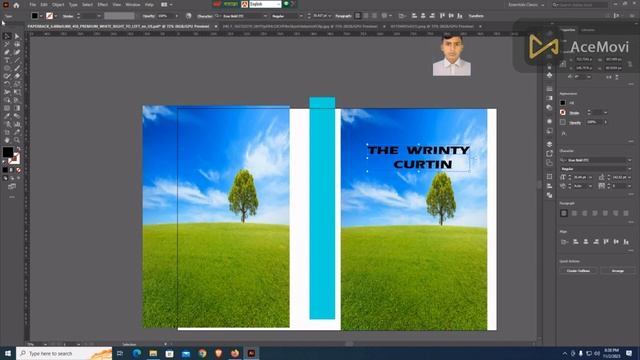Viewport: 640px width, 360px height.
Task: Toggle control bar paragraph align left
Action: pyautogui.click(x=358, y=16)
